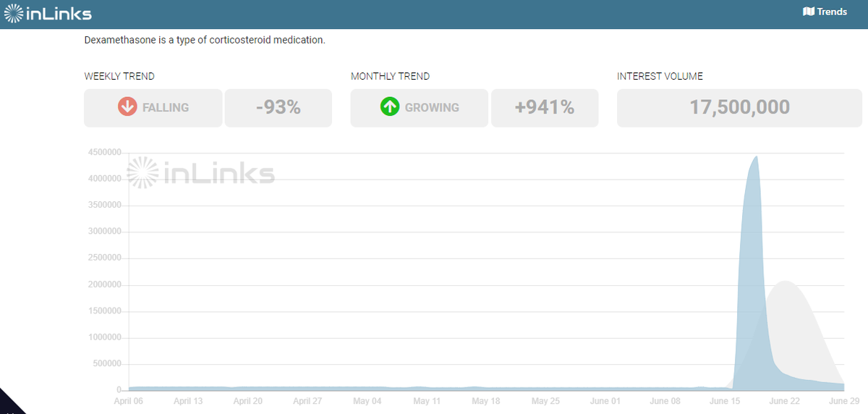Click the inLinks logo in header
The height and width of the screenshot is (414, 868).
pos(48,14)
